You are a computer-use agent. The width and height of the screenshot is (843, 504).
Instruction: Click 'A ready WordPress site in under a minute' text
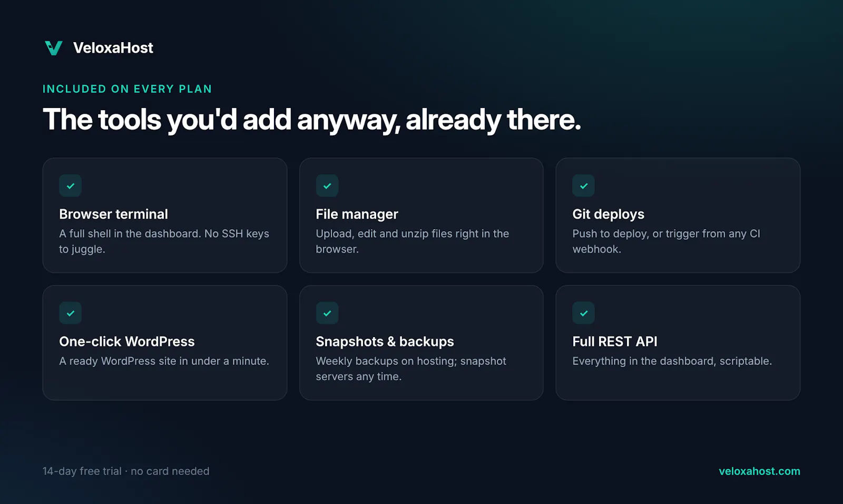(164, 361)
